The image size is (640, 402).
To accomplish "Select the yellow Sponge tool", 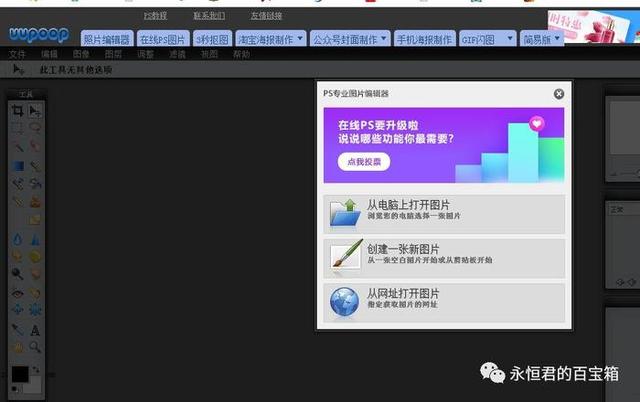I will tap(35, 256).
